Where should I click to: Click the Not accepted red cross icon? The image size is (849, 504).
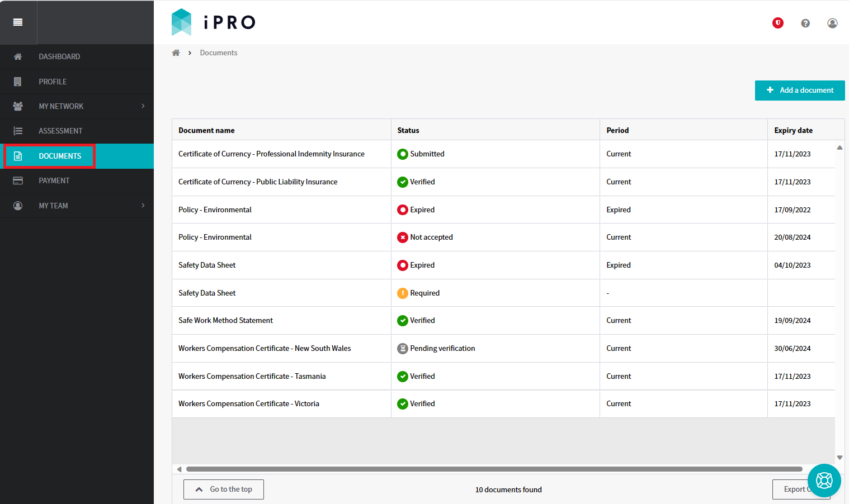pyautogui.click(x=403, y=237)
